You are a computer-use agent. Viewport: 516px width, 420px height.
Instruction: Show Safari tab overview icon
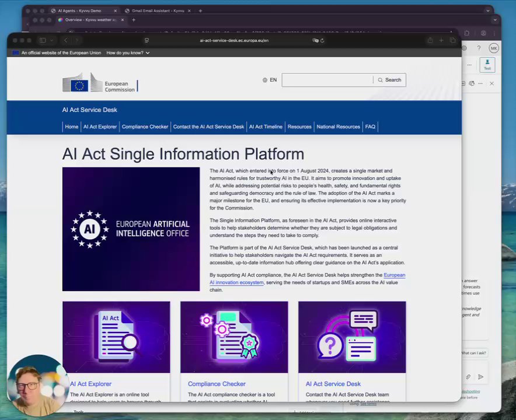tap(453, 40)
